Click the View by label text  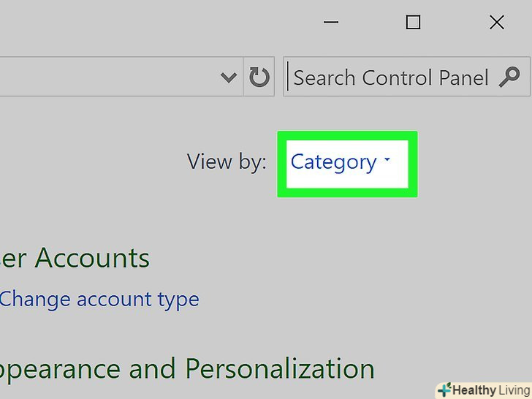227,161
